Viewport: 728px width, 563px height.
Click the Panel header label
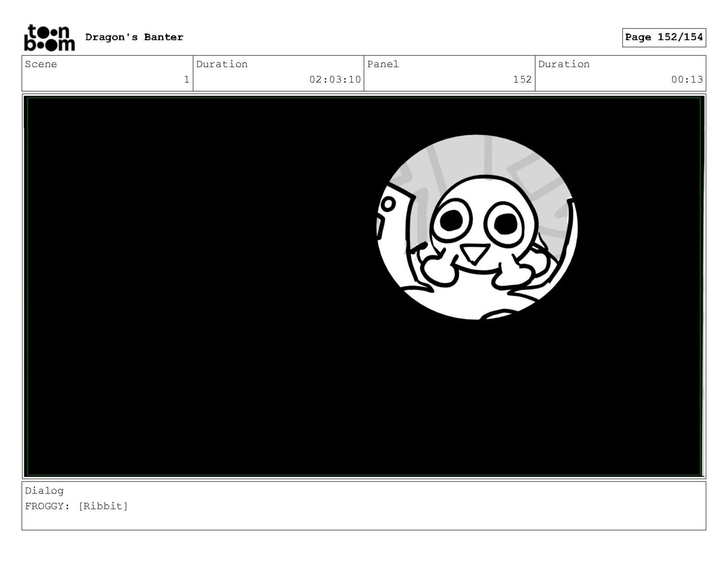[x=383, y=64]
